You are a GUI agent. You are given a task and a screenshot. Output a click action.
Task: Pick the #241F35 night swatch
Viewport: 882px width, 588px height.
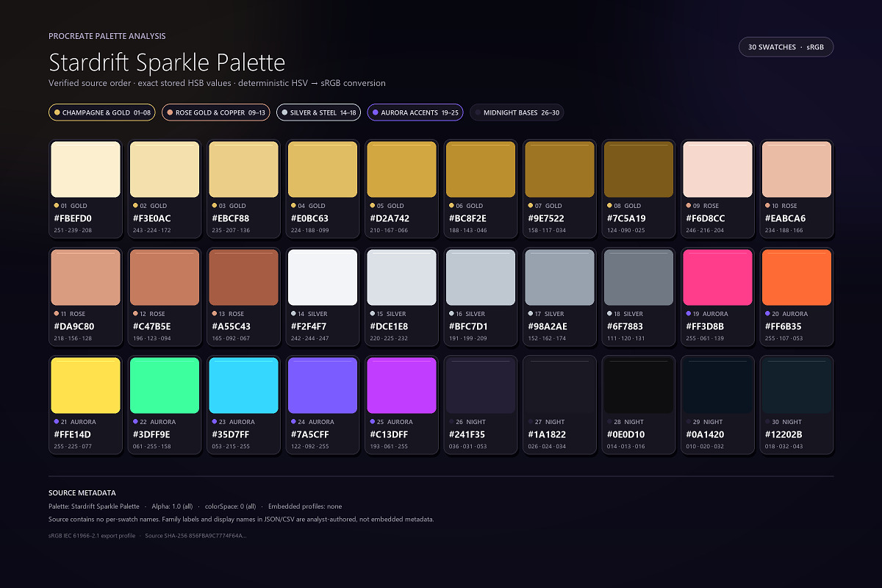[481, 385]
